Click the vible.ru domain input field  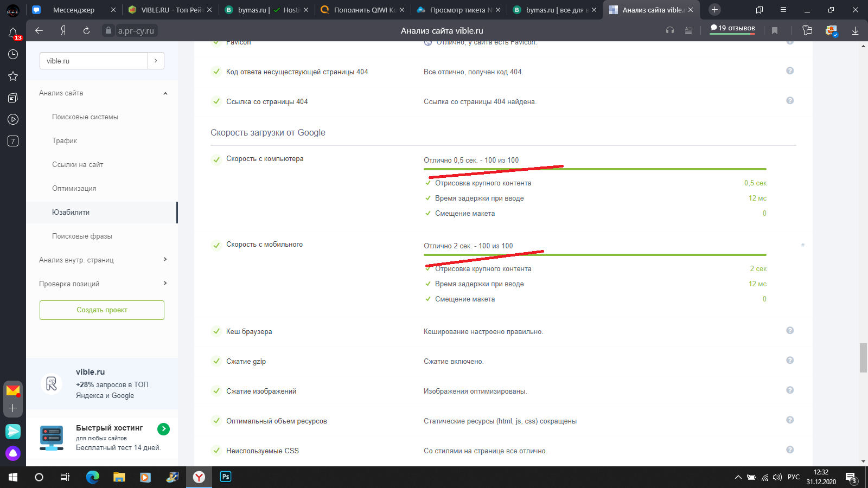(94, 61)
